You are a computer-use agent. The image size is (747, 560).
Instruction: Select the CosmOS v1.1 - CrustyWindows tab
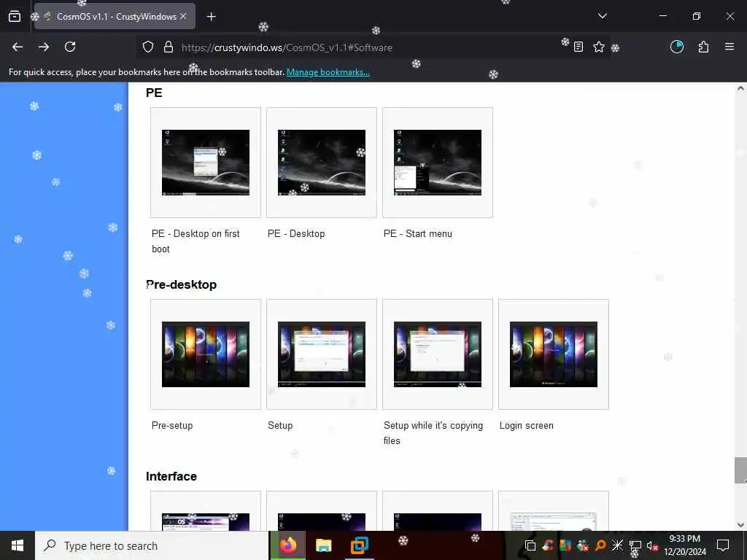coord(115,16)
